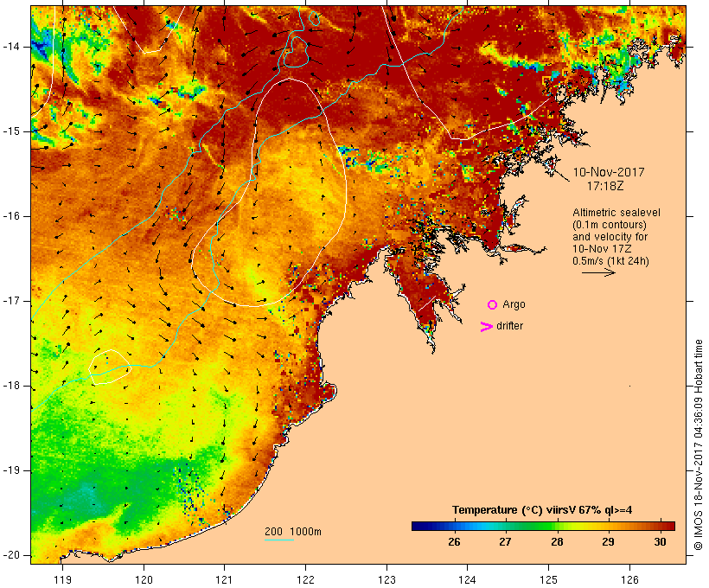The image size is (709, 588).
Task: Click longitude axis label '125'
Action: point(548,579)
